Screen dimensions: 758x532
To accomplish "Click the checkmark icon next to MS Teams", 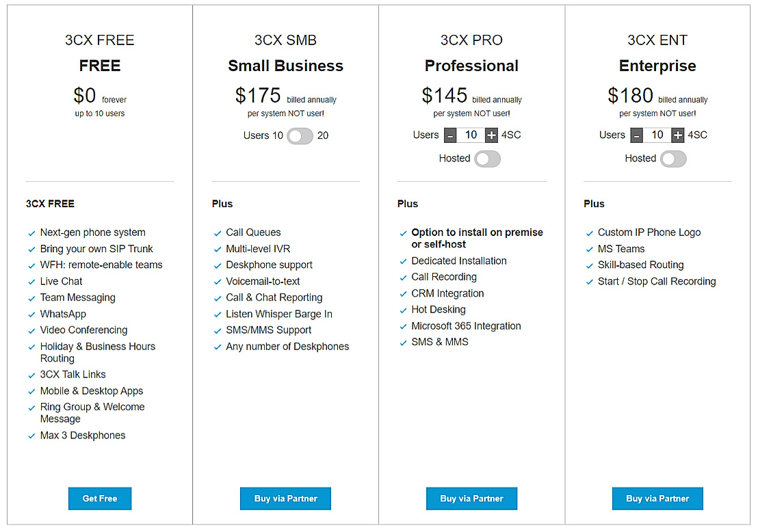I will (x=590, y=249).
